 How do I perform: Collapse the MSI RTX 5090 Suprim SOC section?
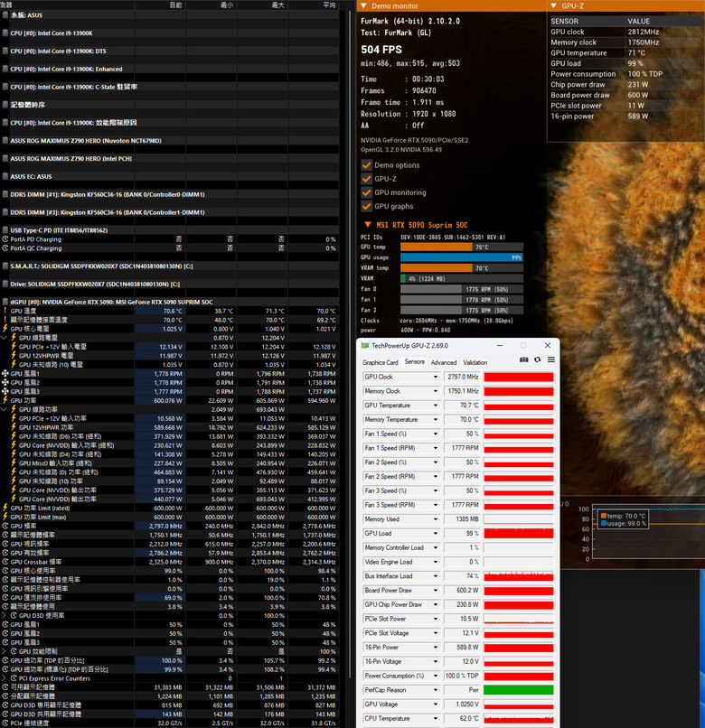(368, 225)
